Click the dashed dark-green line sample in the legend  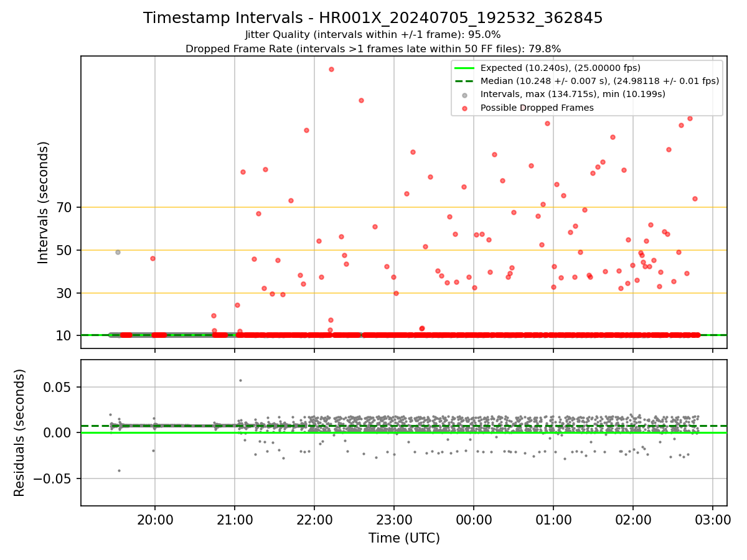(x=464, y=81)
